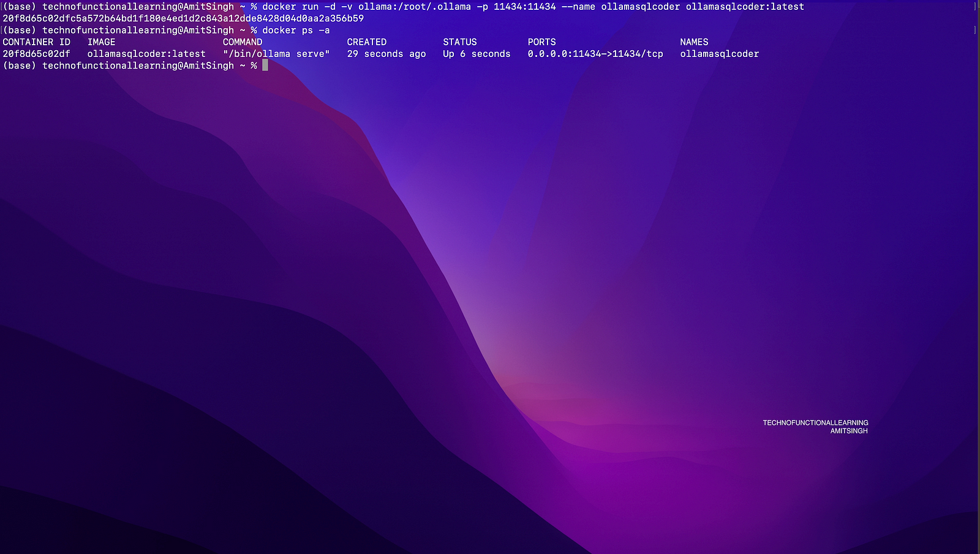Click the "Up 6 seconds" status value
This screenshot has height=554, width=980.
coord(477,54)
